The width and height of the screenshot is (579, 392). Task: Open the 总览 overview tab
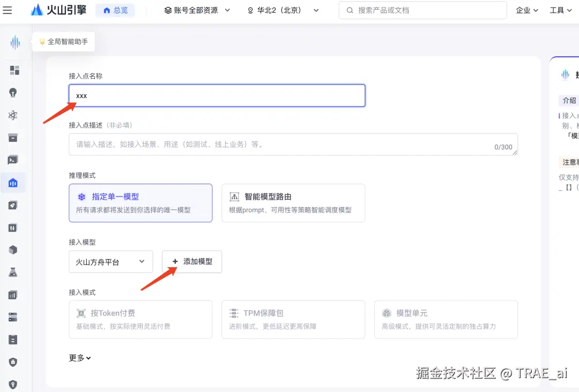coord(115,10)
